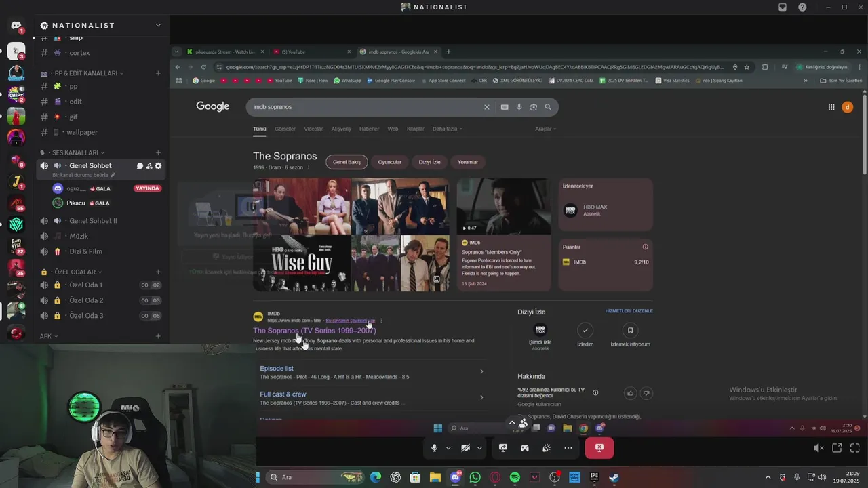Screen dimensions: 868x488
Task: Open more options in call controls
Action: pyautogui.click(x=568, y=448)
